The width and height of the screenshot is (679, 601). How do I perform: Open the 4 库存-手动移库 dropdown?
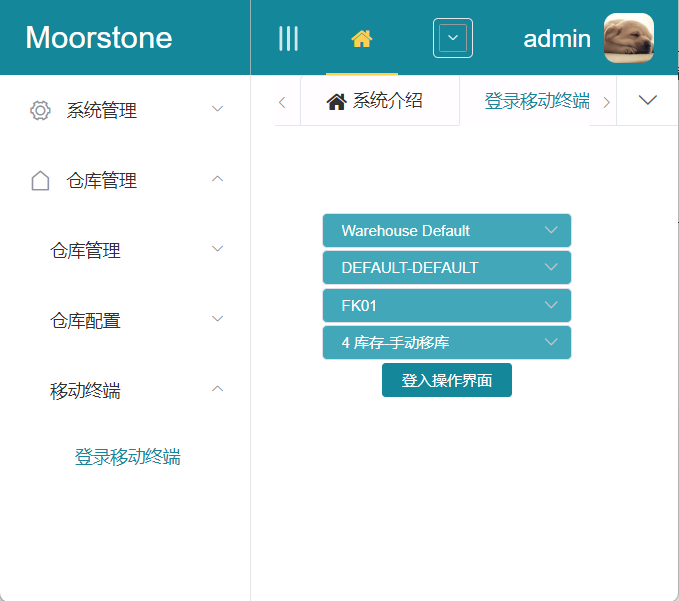pyautogui.click(x=446, y=343)
